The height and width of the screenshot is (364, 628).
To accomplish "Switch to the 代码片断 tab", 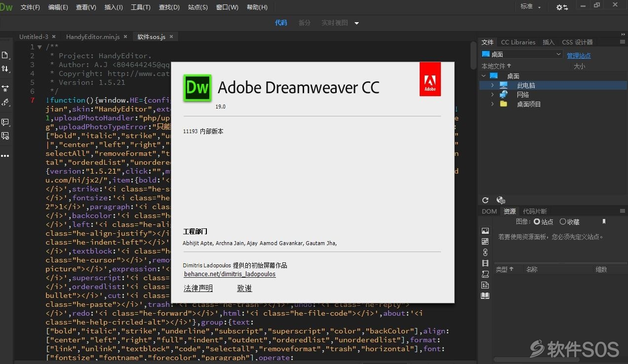I will (535, 211).
